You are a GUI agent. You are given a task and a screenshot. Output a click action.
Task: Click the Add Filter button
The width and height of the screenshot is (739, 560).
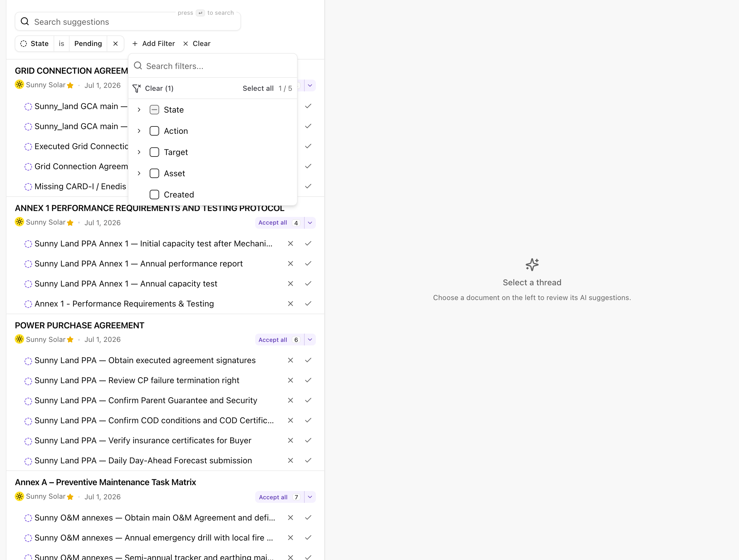click(x=153, y=44)
